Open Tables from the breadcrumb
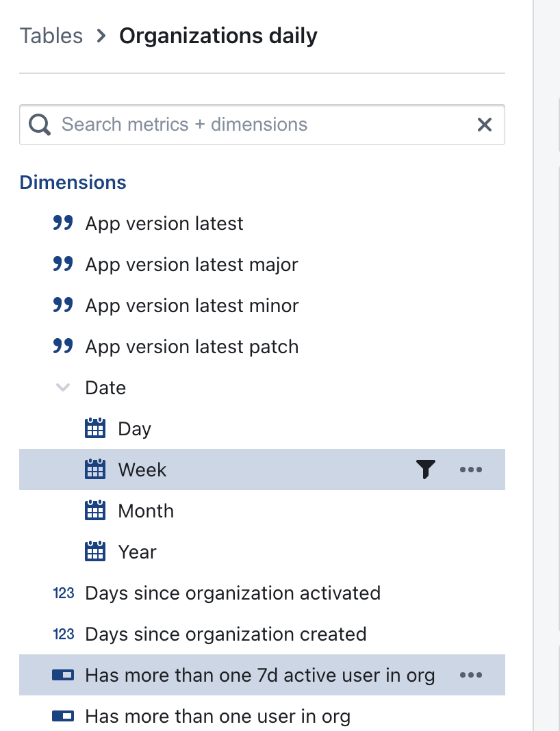560x731 pixels. pyautogui.click(x=51, y=35)
